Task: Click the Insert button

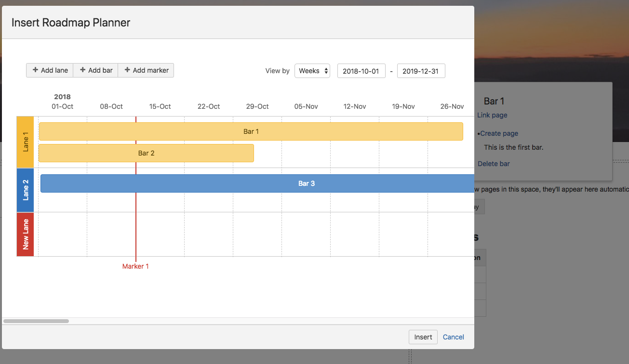Action: (x=423, y=337)
